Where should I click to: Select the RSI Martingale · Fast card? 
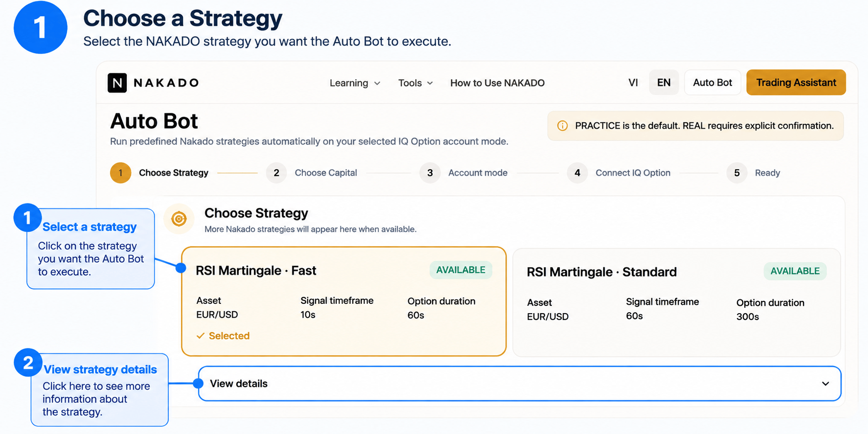pos(343,301)
